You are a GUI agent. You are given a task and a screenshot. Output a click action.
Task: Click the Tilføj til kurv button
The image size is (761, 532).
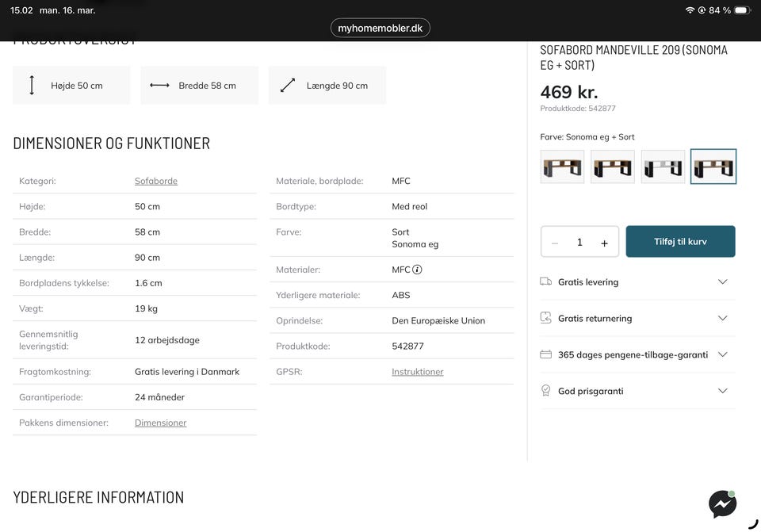click(x=680, y=242)
